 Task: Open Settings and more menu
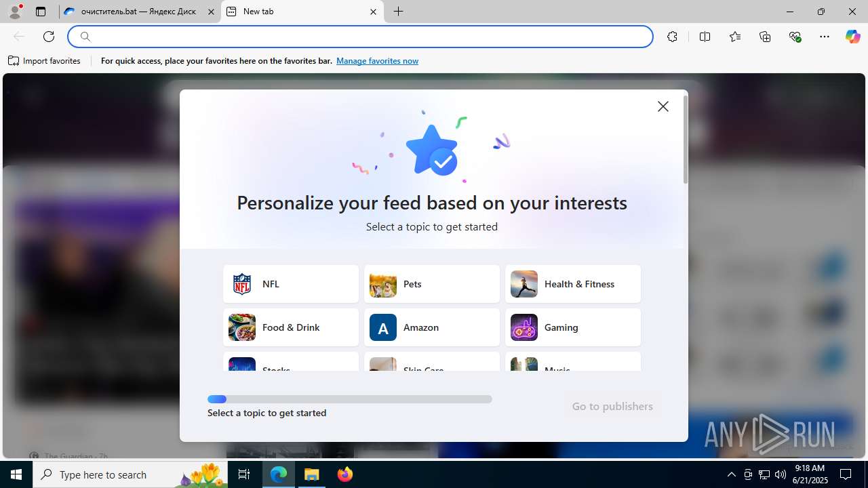(x=825, y=37)
